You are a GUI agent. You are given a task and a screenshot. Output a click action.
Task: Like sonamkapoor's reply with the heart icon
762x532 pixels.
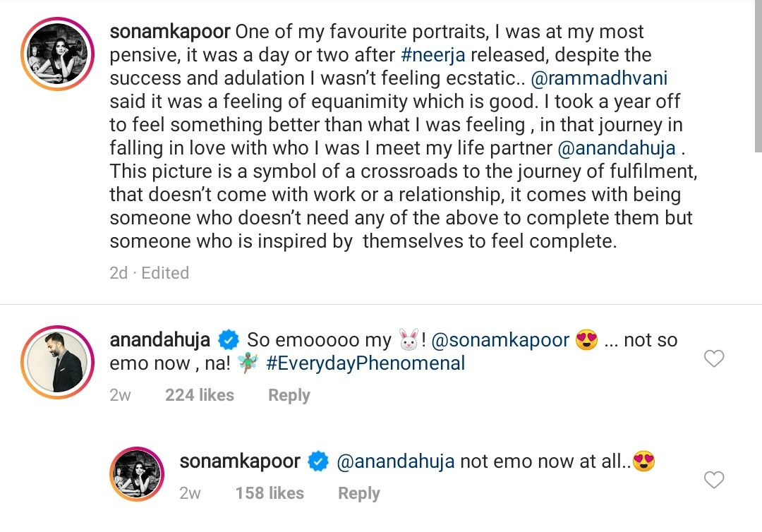tap(714, 480)
